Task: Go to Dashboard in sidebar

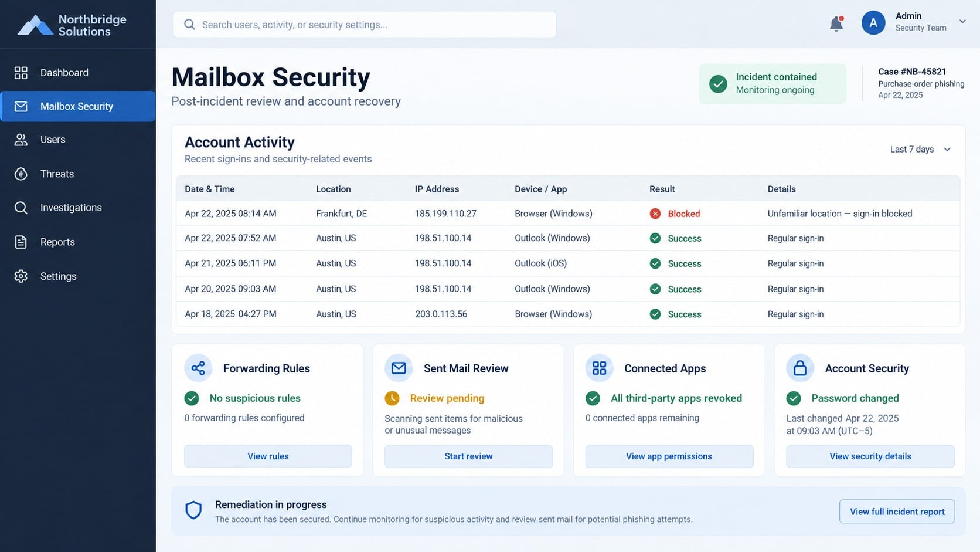Action: [78, 73]
